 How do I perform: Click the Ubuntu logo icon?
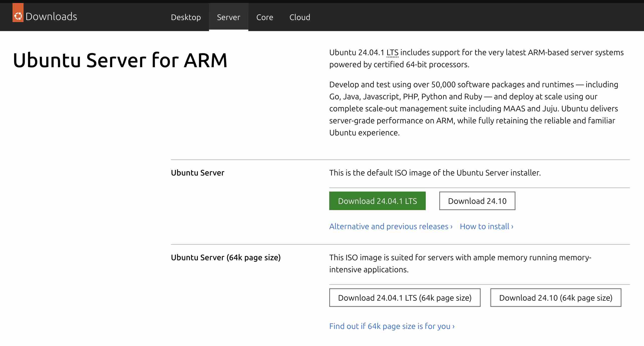click(18, 13)
